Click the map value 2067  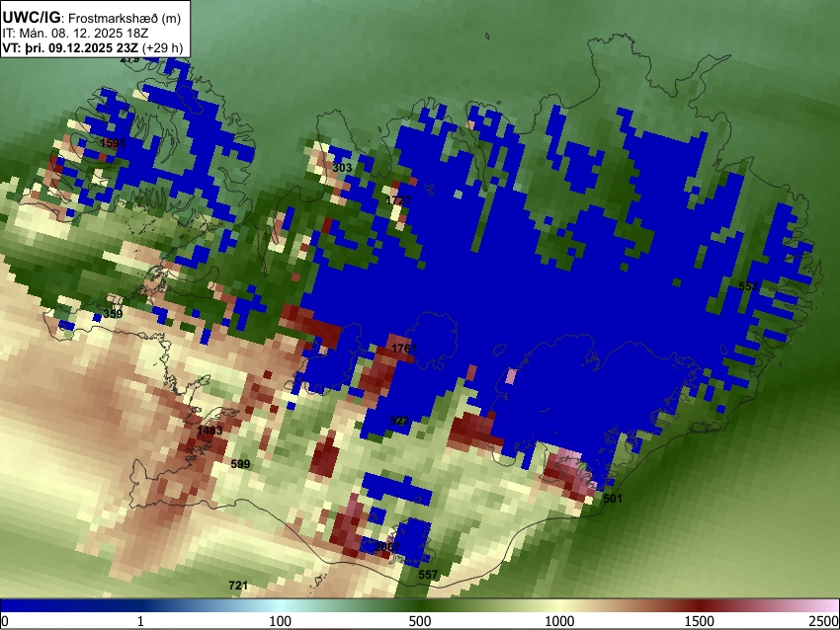386,547
